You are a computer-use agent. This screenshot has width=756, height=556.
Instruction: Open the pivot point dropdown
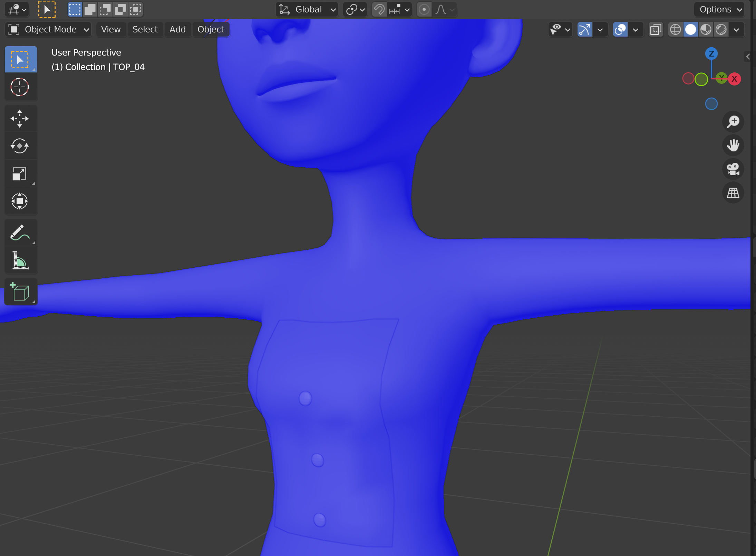click(x=355, y=9)
